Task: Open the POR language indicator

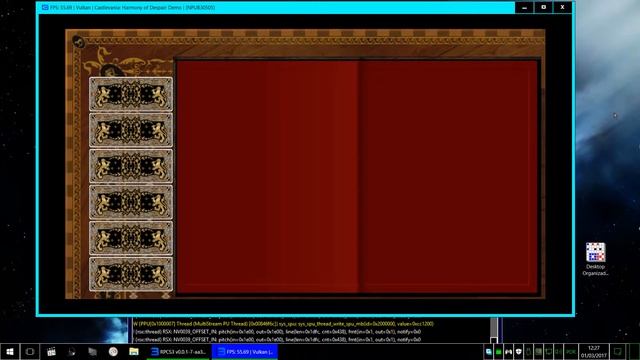Action: [571, 352]
